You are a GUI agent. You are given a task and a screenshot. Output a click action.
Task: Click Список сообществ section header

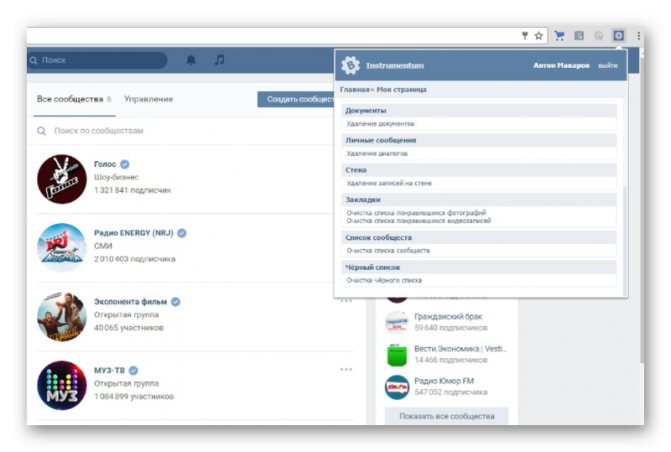point(479,237)
